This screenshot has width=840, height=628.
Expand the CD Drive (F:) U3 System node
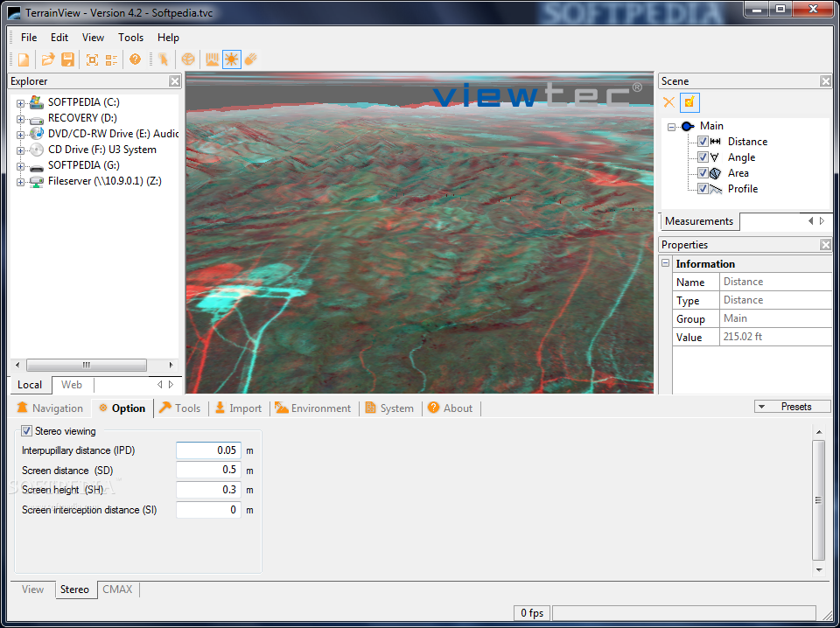[20, 150]
